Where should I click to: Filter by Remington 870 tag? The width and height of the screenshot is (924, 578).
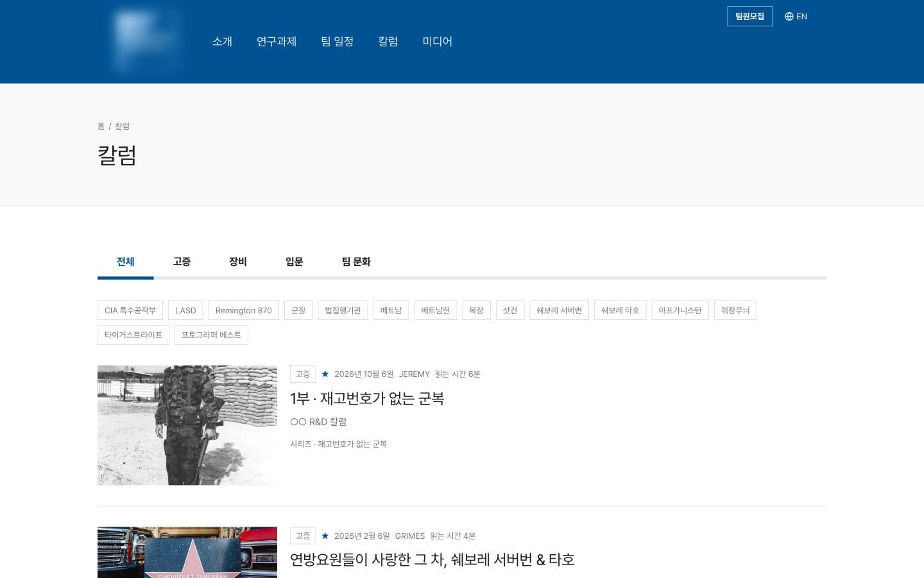click(244, 310)
